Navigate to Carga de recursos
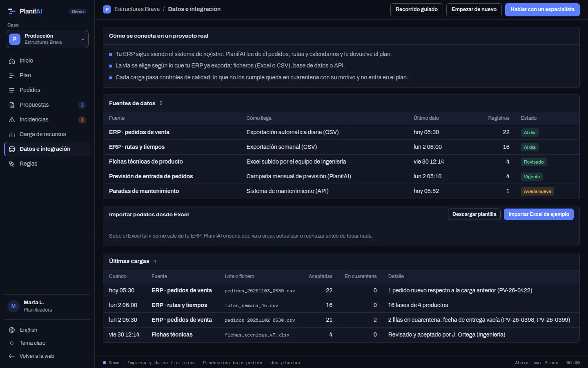This screenshot has width=588, height=368. click(47, 134)
